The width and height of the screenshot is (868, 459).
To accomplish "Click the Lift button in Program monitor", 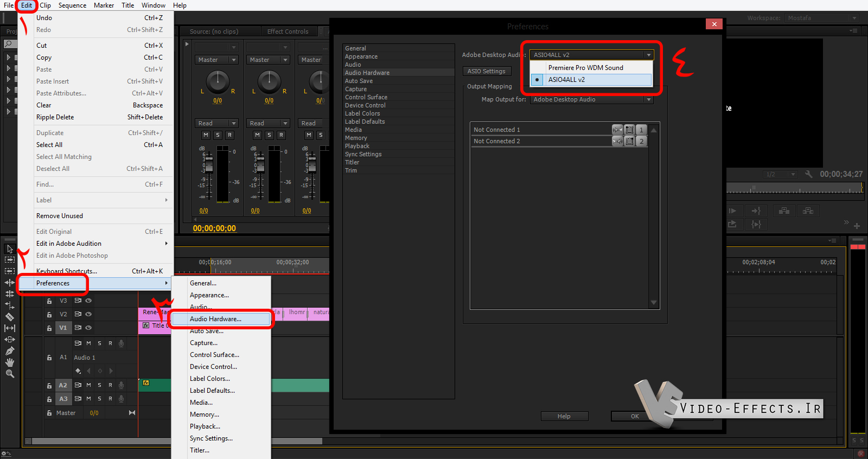I will [x=784, y=211].
